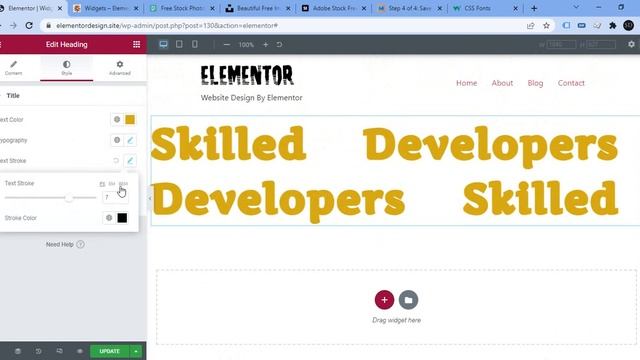Switch to the Advanced tab
The height and width of the screenshot is (360, 640).
[120, 68]
